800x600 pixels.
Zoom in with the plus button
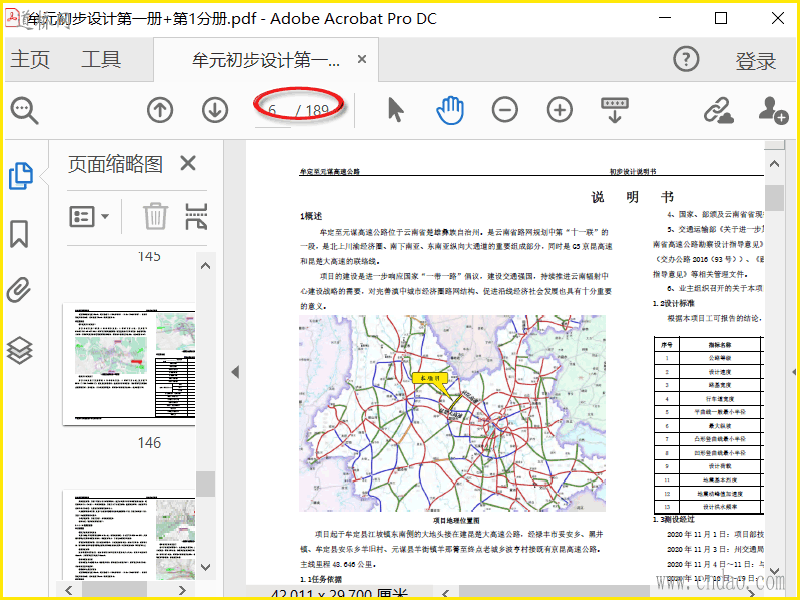[x=560, y=110]
